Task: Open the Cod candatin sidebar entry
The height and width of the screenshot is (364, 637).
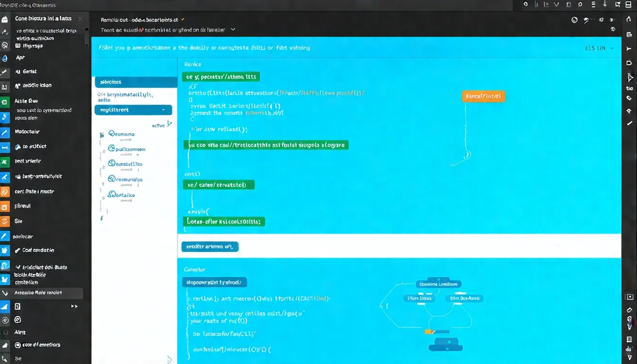Action: pos(38,250)
